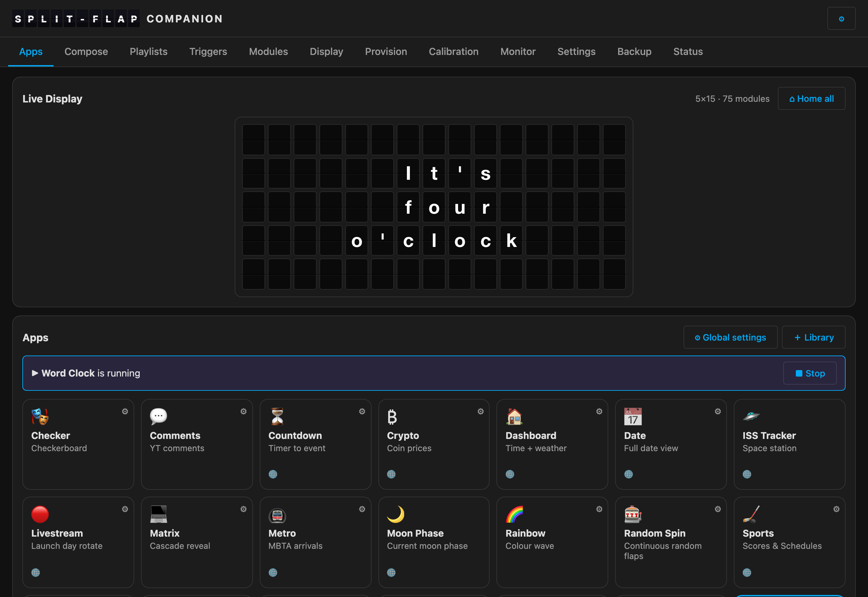The height and width of the screenshot is (597, 868).
Task: Open Global settings for apps
Action: point(730,338)
